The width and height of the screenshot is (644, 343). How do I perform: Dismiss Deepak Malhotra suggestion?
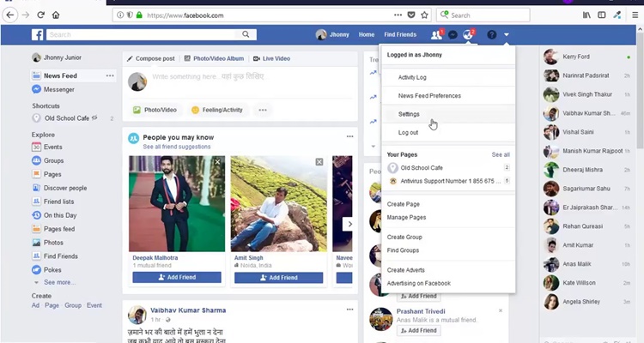218,162
